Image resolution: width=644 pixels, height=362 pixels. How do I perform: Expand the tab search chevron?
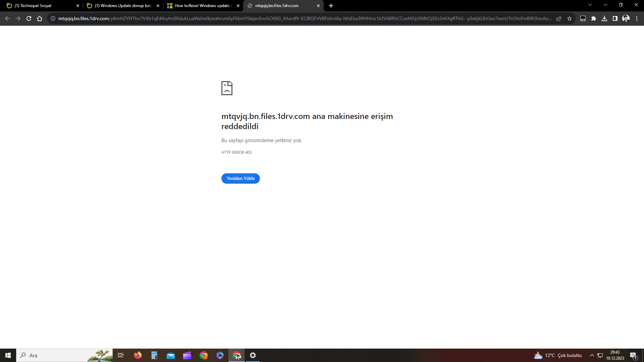[590, 5]
